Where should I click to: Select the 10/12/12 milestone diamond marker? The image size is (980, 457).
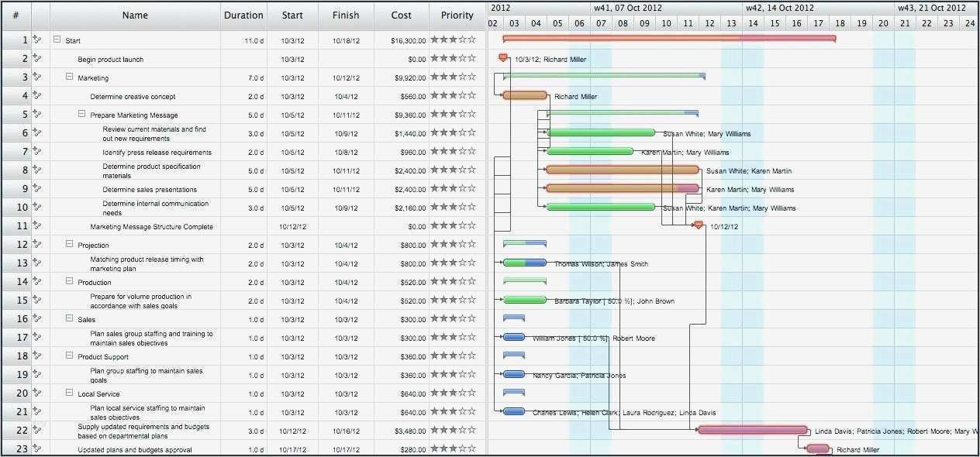pyautogui.click(x=695, y=226)
